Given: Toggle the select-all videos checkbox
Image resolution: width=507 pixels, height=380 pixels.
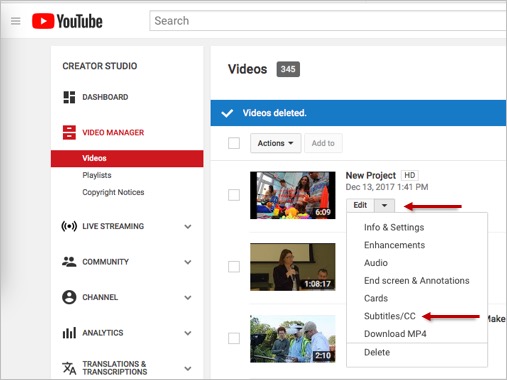Looking at the screenshot, I should (x=234, y=143).
